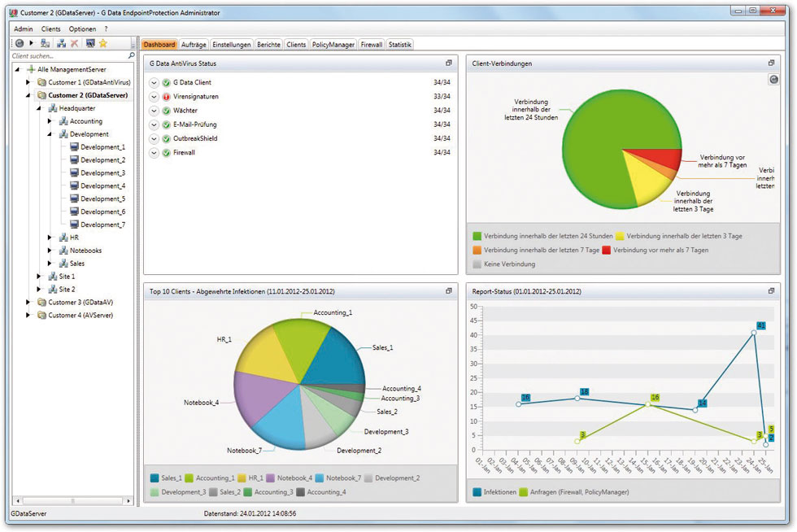
Task: Toggle the E-Mail-Prüfung status indicator
Action: point(165,124)
